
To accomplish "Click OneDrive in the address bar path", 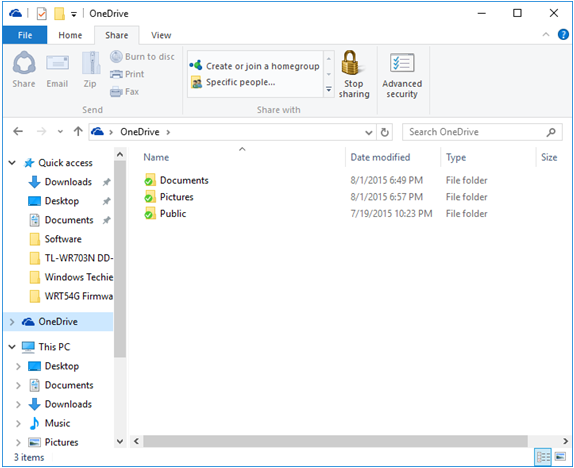I will (x=139, y=132).
